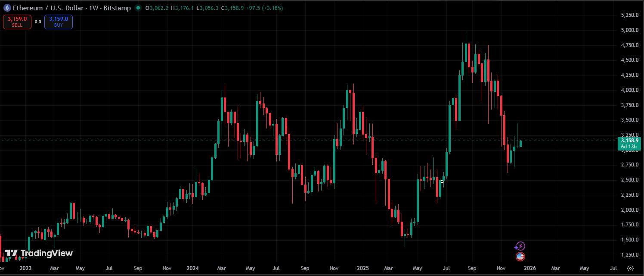Click the latest green weekly candle
The image size is (644, 276).
pyautogui.click(x=520, y=144)
